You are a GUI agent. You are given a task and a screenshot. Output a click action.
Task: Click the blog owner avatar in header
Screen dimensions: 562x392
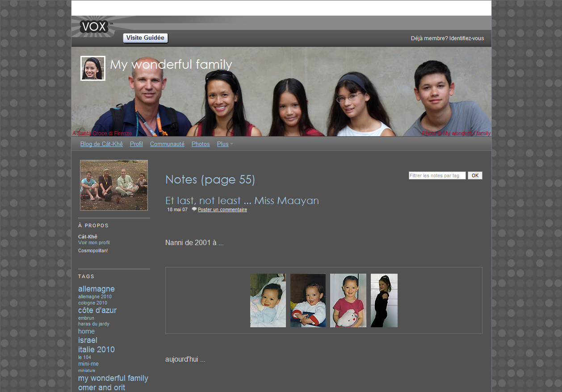coord(93,68)
